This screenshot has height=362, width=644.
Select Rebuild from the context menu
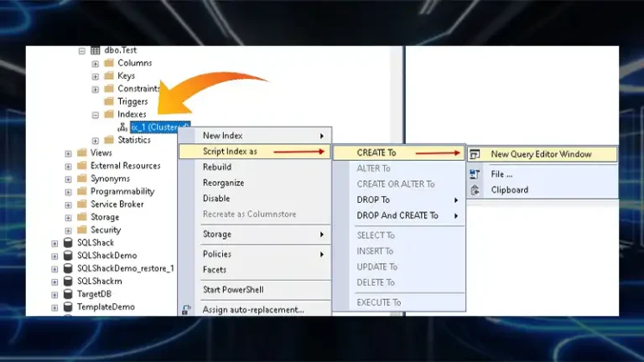click(255, 167)
